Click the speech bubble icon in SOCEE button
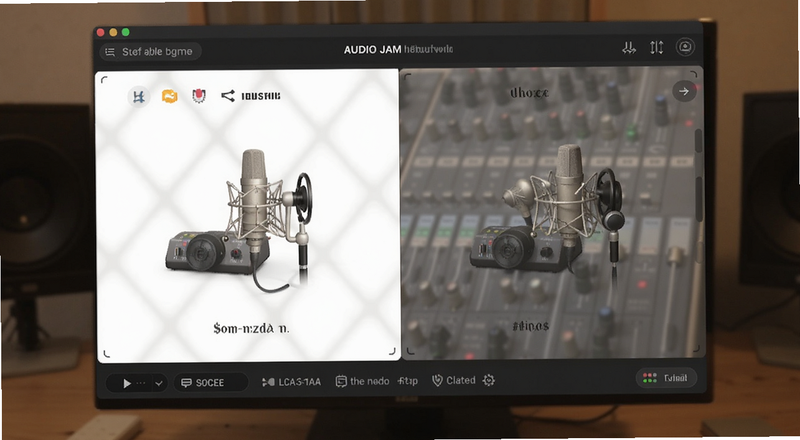 [x=186, y=383]
